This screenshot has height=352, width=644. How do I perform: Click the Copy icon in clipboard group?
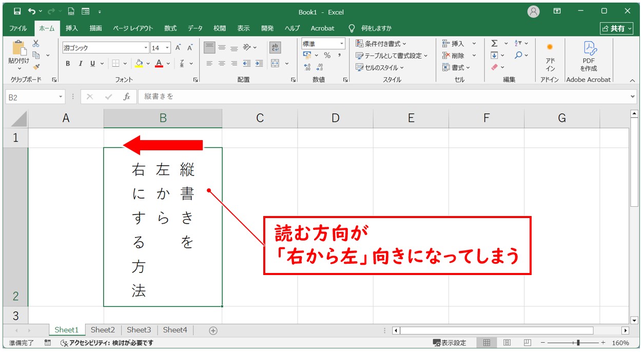36,55
